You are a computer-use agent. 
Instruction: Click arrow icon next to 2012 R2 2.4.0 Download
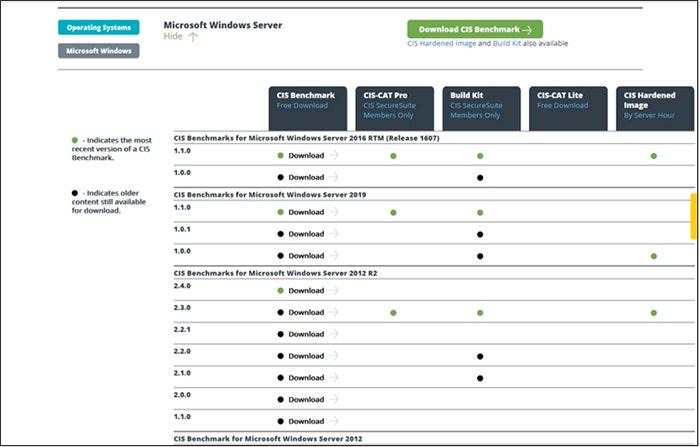(333, 290)
